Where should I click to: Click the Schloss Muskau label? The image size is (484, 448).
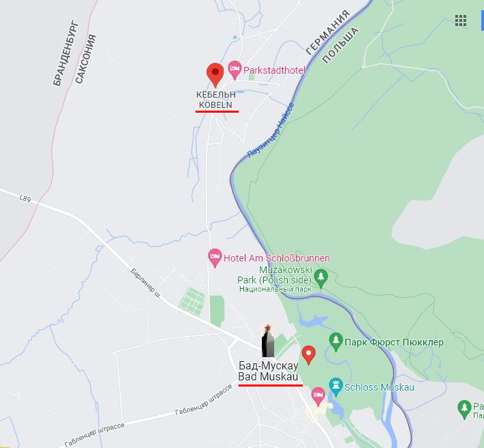(x=379, y=387)
